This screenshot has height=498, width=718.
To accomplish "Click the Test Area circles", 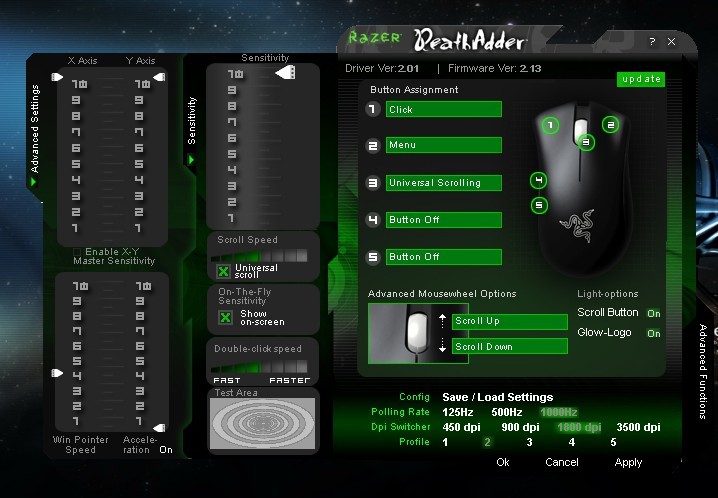I will coord(262,423).
